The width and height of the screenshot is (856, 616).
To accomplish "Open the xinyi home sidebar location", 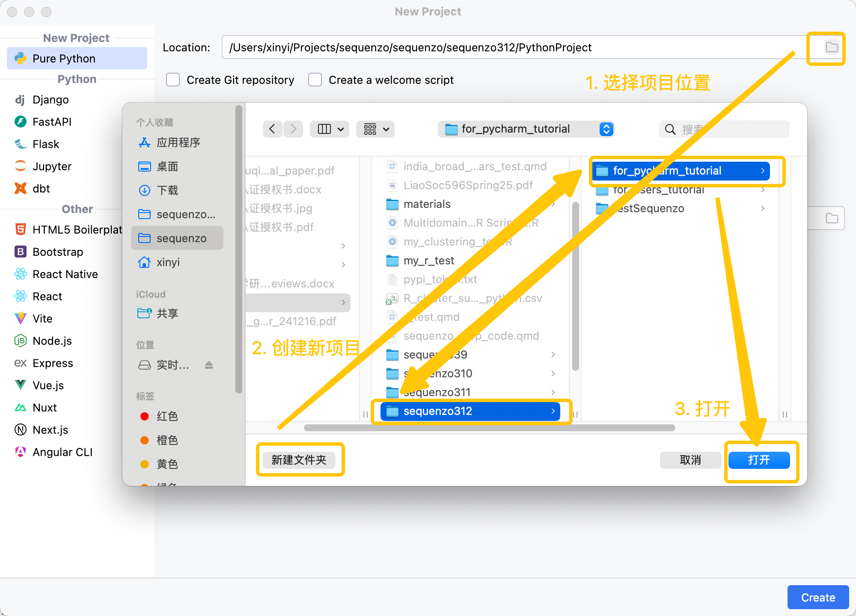I will tap(168, 262).
